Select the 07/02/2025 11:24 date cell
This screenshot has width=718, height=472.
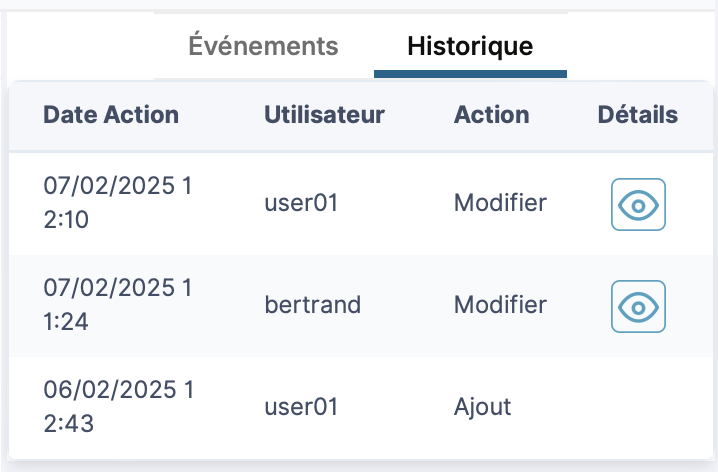[117, 305]
